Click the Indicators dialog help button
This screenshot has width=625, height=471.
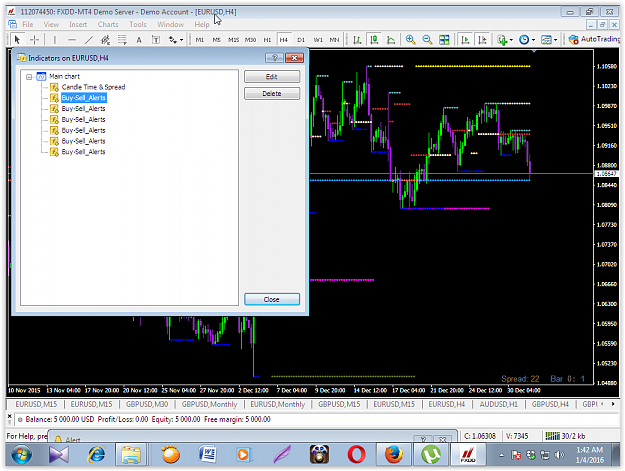click(x=274, y=58)
